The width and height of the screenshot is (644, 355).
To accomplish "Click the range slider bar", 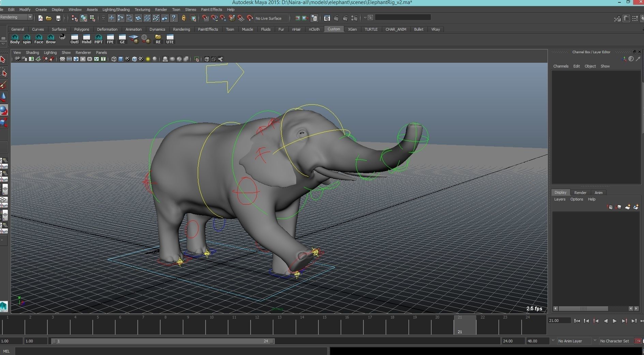I will click(x=163, y=341).
